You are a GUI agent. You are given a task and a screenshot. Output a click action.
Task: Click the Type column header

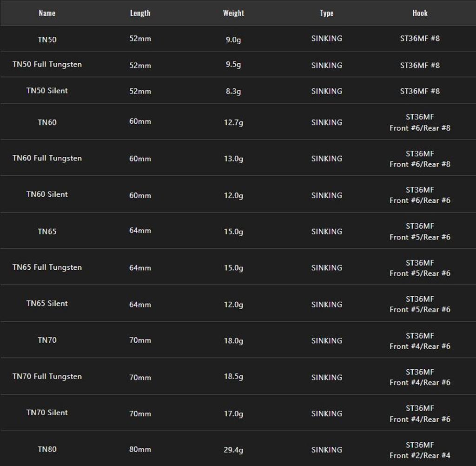pyautogui.click(x=326, y=13)
